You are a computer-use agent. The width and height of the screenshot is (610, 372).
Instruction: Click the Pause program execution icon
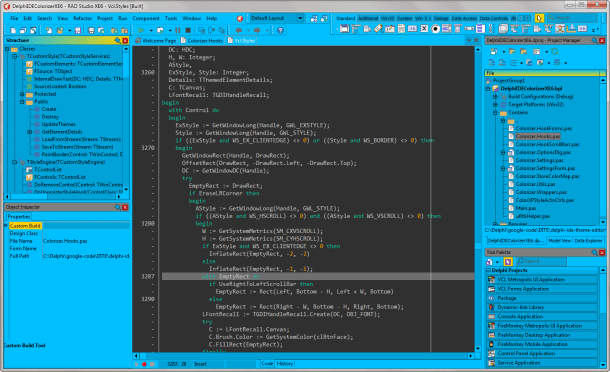[x=178, y=30]
